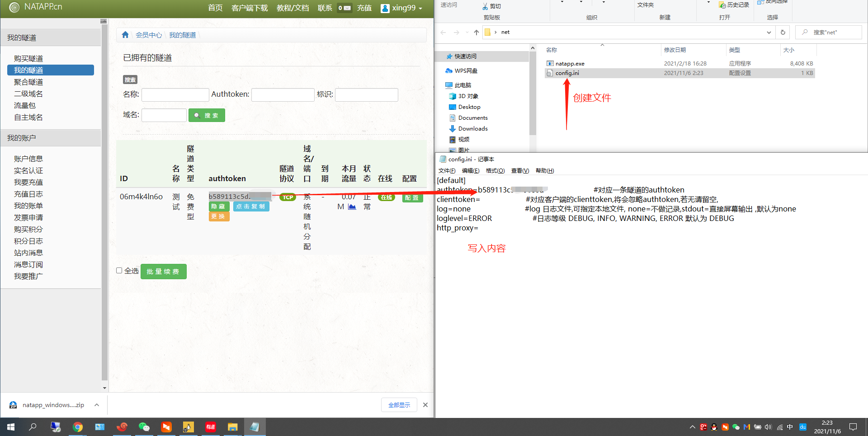Click the remote desktop taskbar icon
Viewport: 868px width, 436px height.
pos(56,427)
